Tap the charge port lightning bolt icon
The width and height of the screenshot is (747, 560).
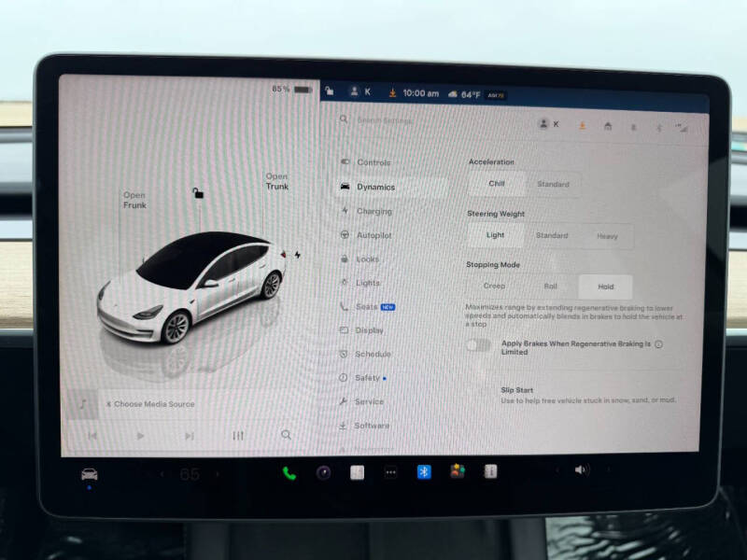pos(297,255)
